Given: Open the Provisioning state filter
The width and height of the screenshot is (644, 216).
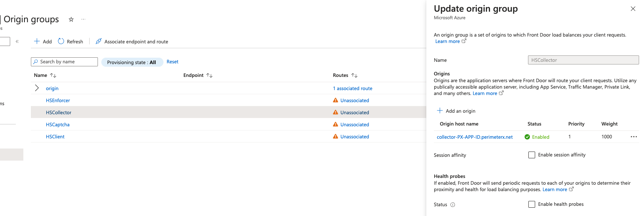Looking at the screenshot, I should tap(131, 62).
